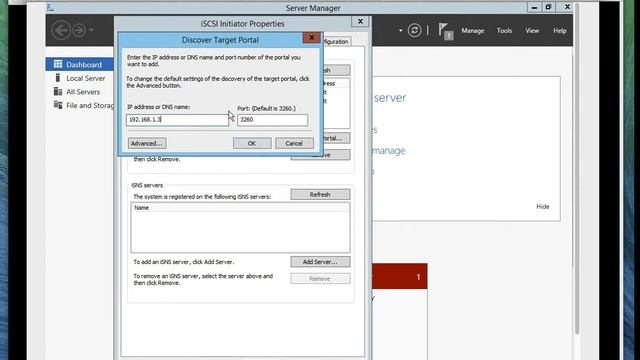Viewport: 640px width, 360px height.
Task: Click the Server Manager back arrow
Action: pos(61,31)
